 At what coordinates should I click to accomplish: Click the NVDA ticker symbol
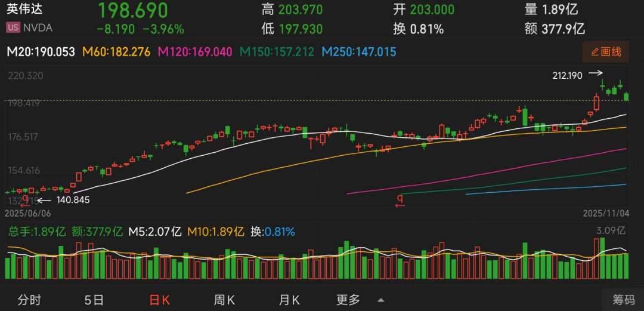38,27
